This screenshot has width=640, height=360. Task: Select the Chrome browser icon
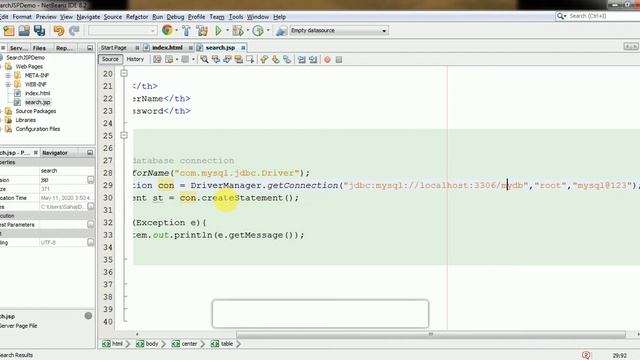(167, 30)
